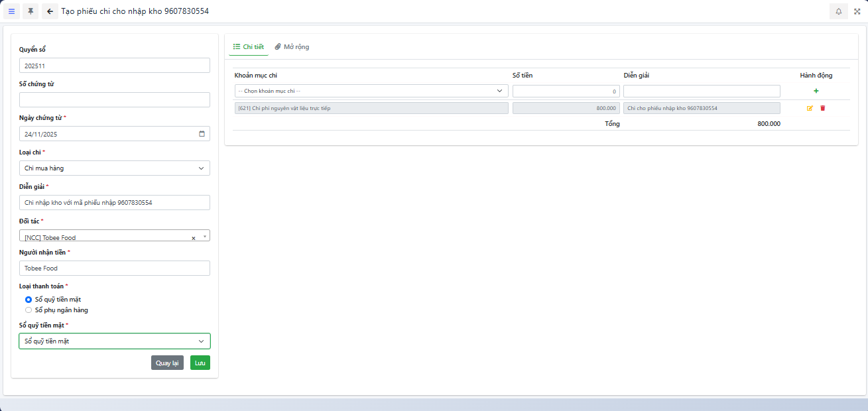
Task: Select Sổ quỹ tiền mặt radio option
Action: click(29, 300)
